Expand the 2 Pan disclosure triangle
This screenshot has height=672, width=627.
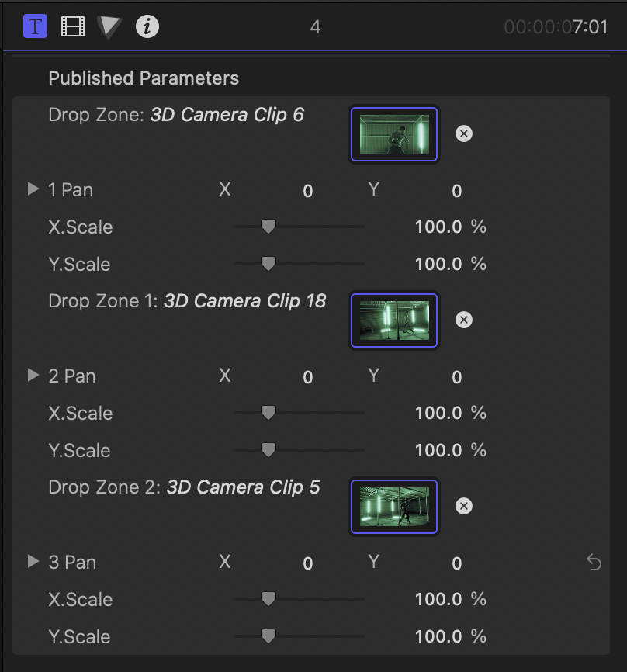(33, 376)
